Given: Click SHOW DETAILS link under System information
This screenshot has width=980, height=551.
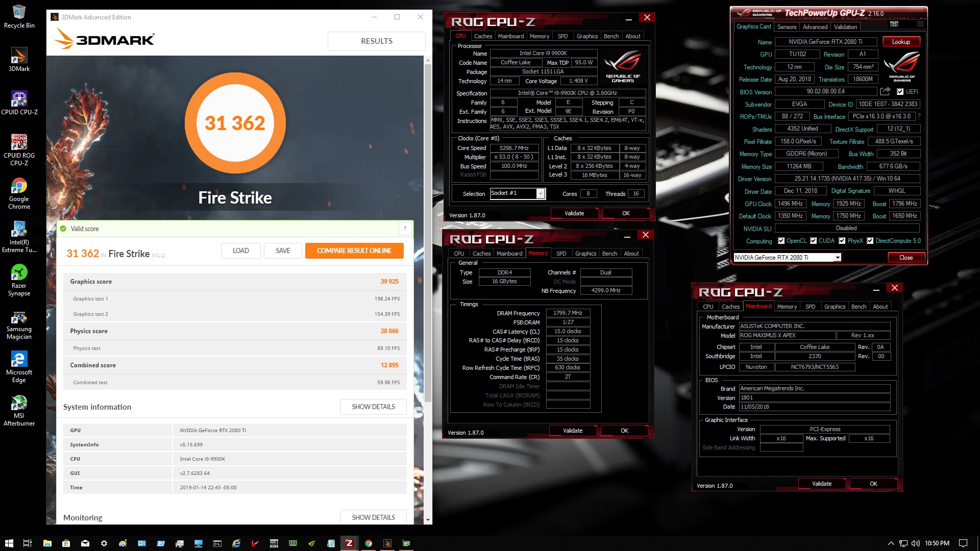Looking at the screenshot, I should [x=373, y=406].
